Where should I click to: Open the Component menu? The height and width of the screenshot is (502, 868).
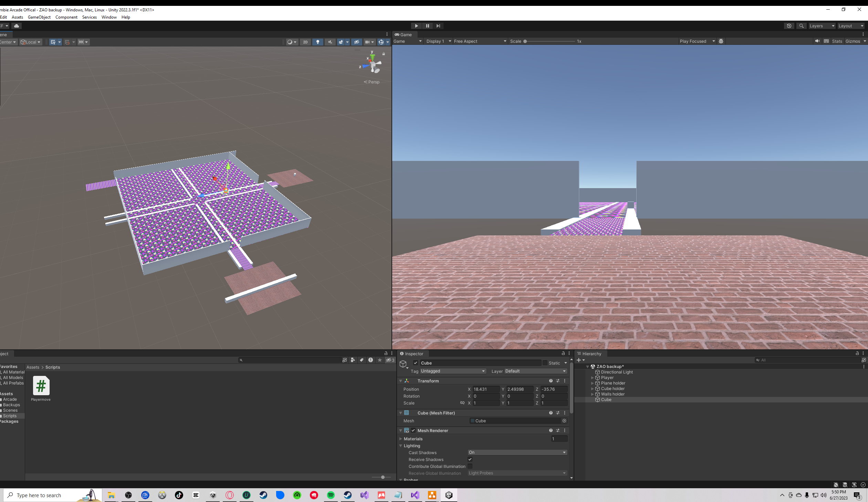66,17
